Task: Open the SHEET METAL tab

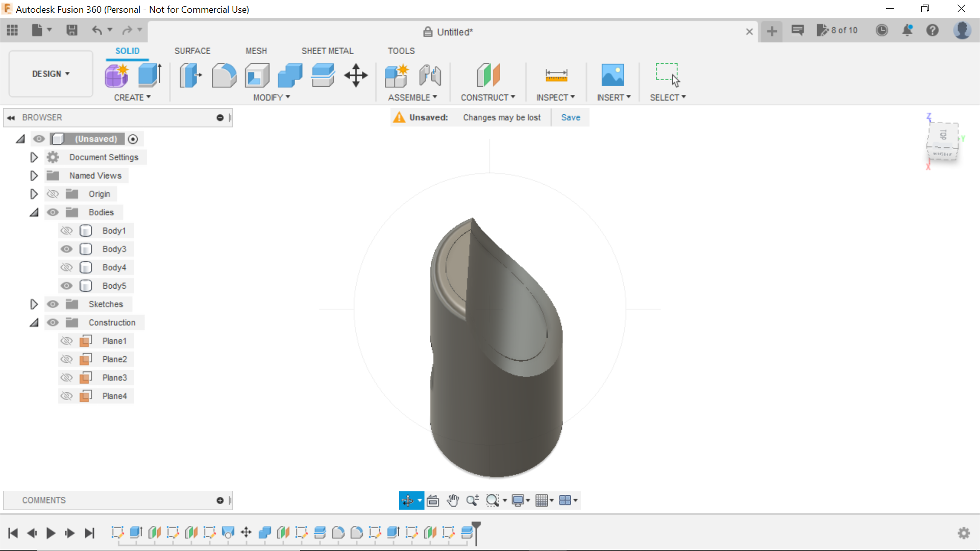Action: [x=327, y=51]
